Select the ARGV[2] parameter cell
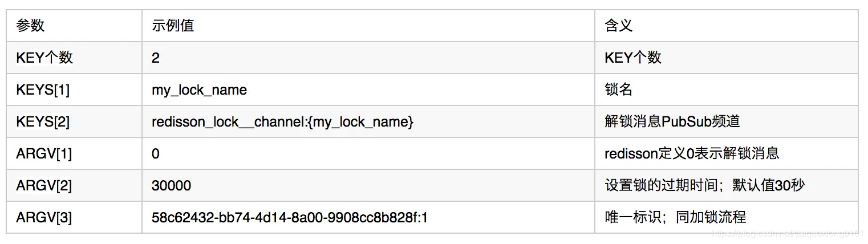This screenshot has height=244, width=868. click(x=74, y=185)
